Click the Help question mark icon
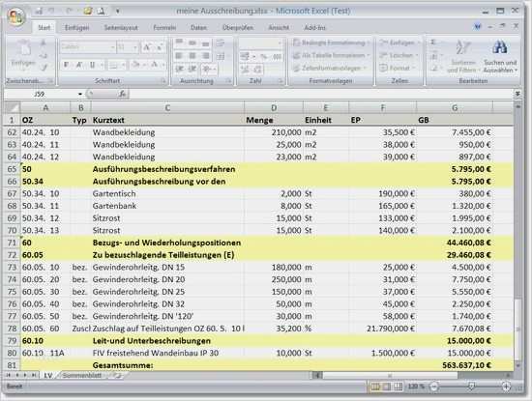 [478, 26]
